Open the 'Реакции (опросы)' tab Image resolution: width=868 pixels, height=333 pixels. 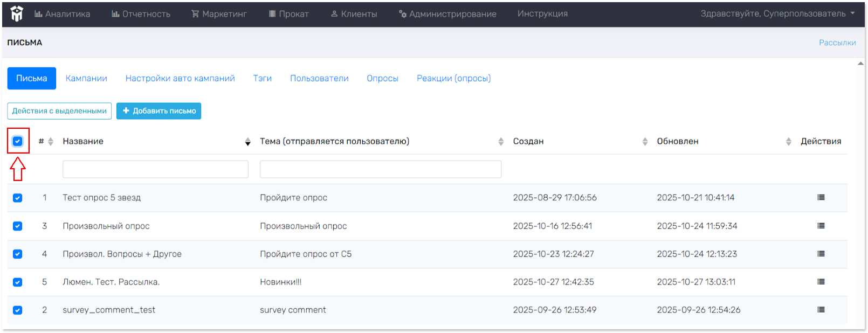click(x=453, y=79)
